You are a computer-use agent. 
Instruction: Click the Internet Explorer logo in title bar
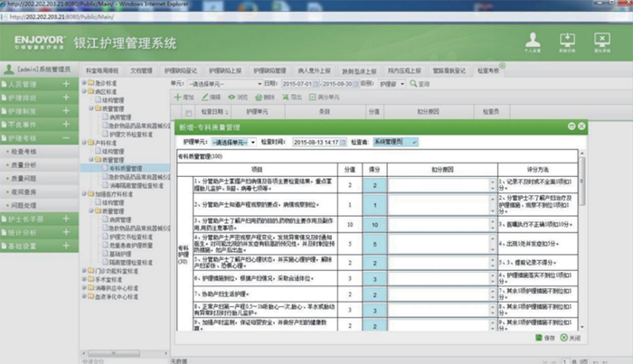pos(4,4)
